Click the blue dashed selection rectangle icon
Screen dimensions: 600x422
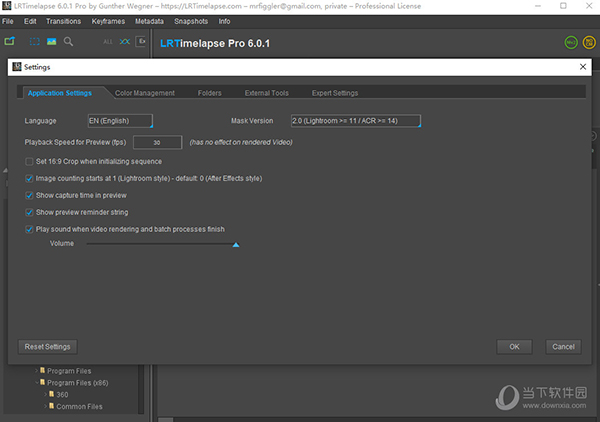[x=34, y=41]
